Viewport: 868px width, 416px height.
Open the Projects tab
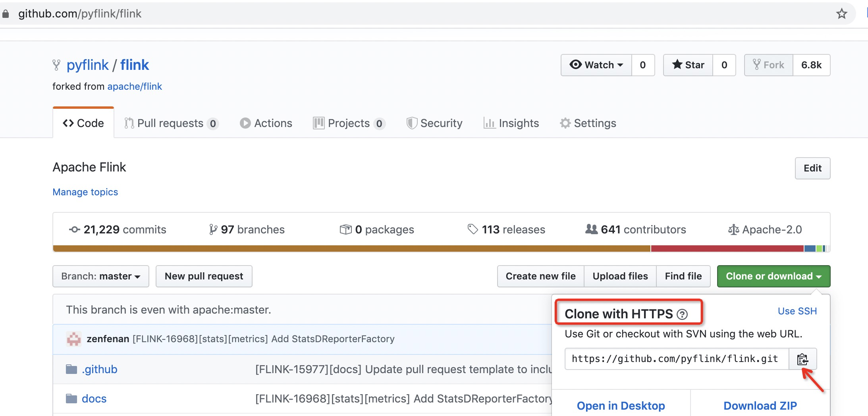pyautogui.click(x=349, y=123)
